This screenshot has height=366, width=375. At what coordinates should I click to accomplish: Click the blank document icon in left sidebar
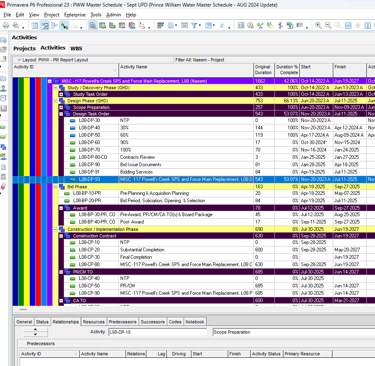(3, 167)
